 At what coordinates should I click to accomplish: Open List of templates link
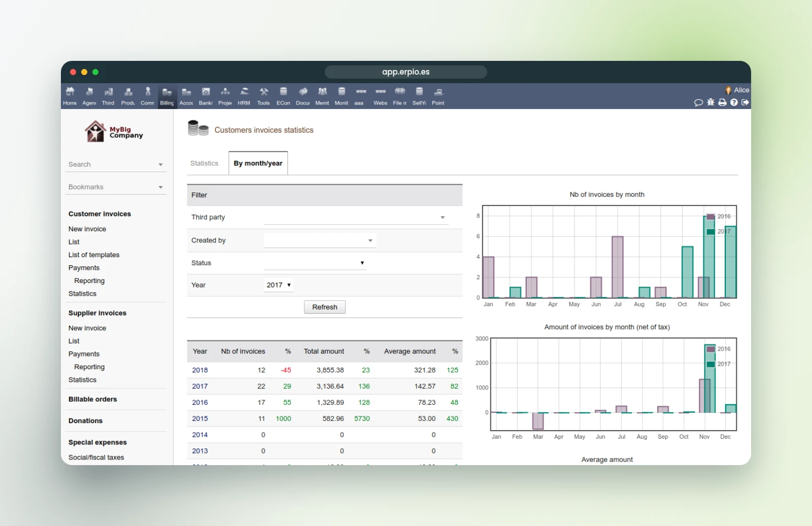94,255
